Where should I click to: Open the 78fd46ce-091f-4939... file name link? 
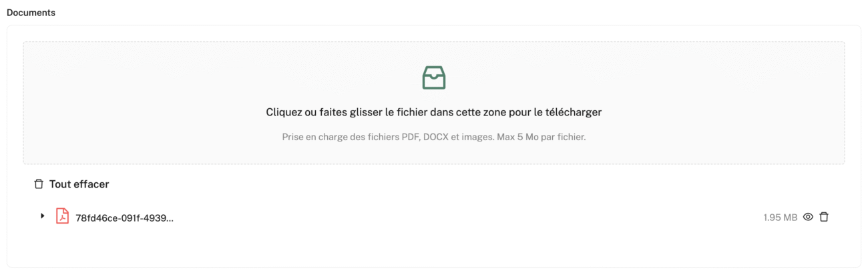[x=124, y=218]
